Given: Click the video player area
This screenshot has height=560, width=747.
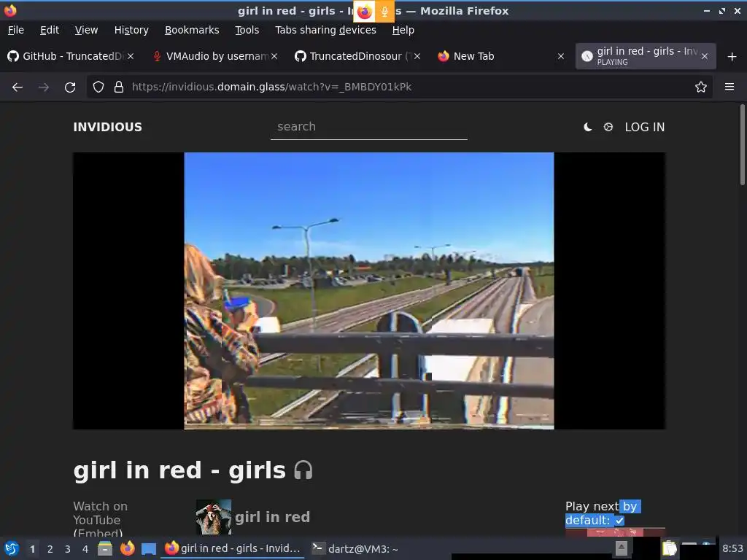Looking at the screenshot, I should click(x=369, y=291).
